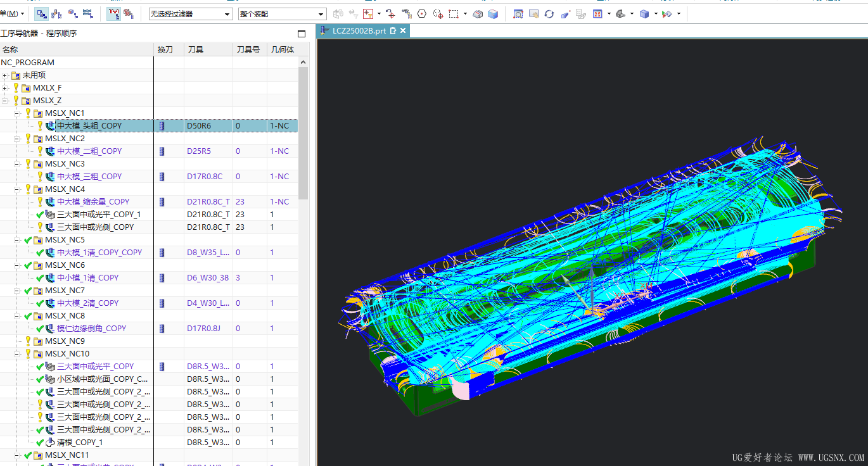The image size is (868, 466).
Task: Collapse the MSLX_NC1 group
Action: click(x=17, y=113)
